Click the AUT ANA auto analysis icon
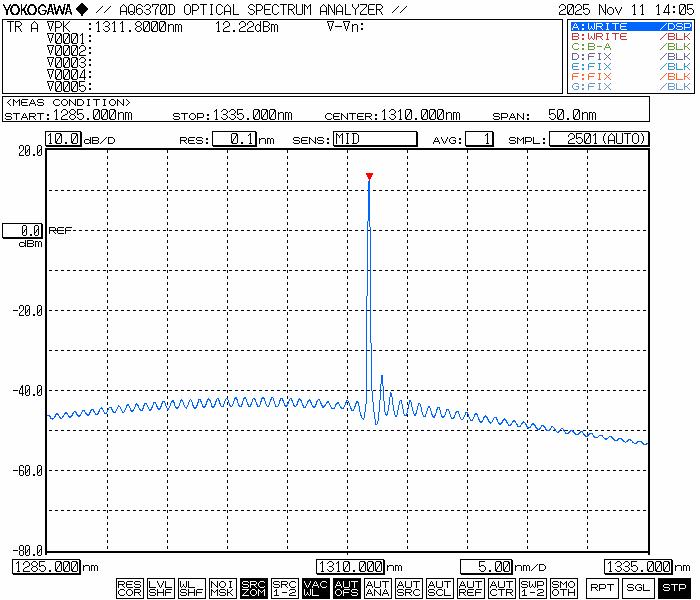The width and height of the screenshot is (700, 600). coord(377,588)
